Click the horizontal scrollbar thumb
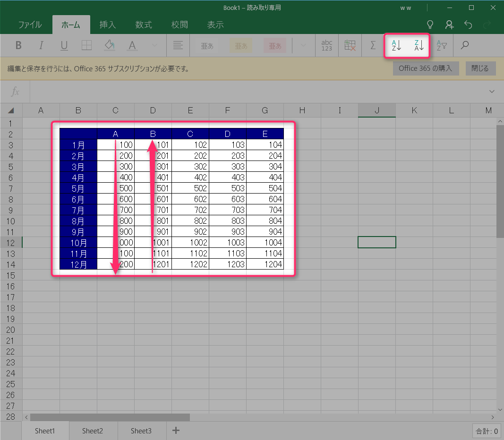504x440 pixels. point(110,417)
